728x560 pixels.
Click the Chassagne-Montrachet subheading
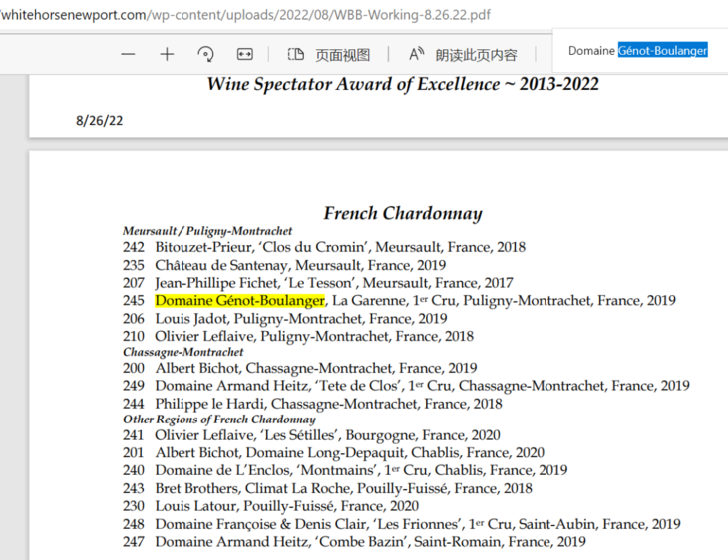(182, 352)
